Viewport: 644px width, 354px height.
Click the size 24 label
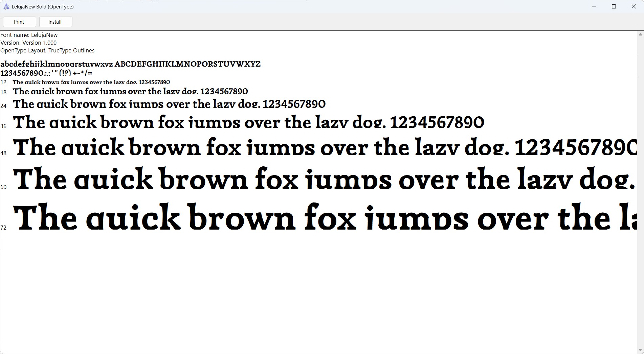(3, 106)
